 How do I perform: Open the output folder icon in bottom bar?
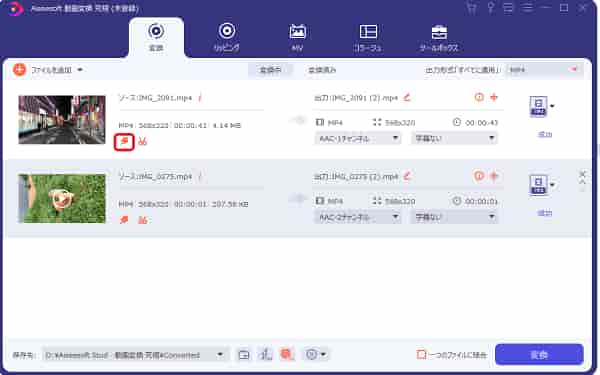pos(244,355)
